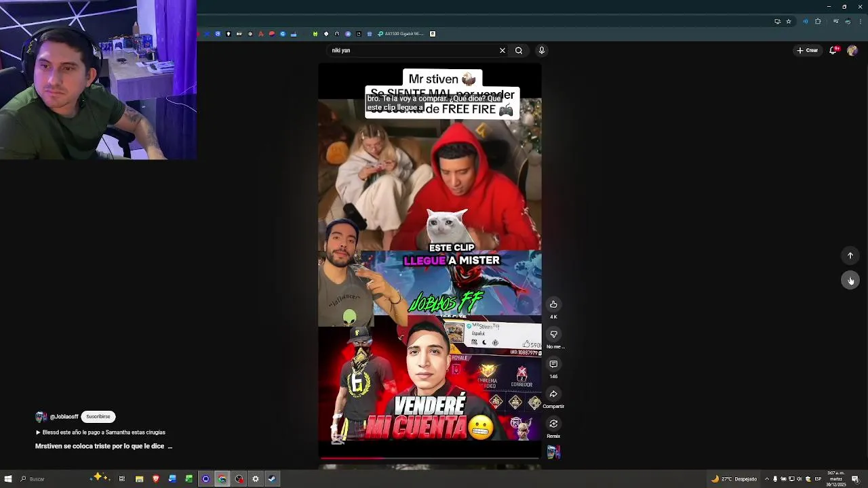Open the Remix option for this Short

[553, 424]
